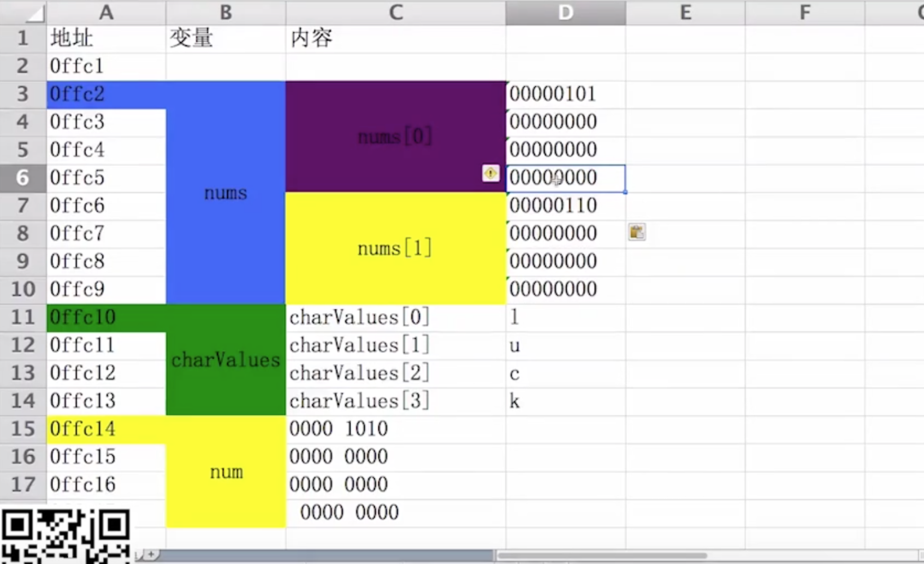Click the select-all corner triangle
The width and height of the screenshot is (924, 564).
pyautogui.click(x=35, y=14)
